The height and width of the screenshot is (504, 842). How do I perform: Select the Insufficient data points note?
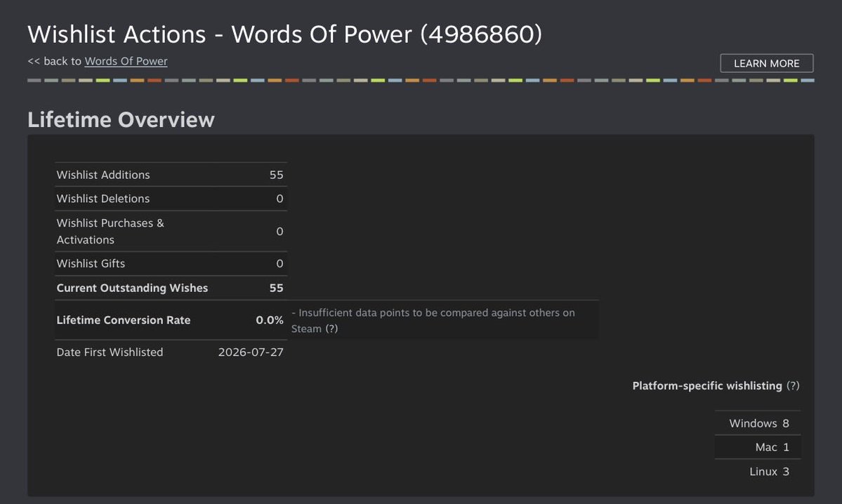click(x=433, y=320)
